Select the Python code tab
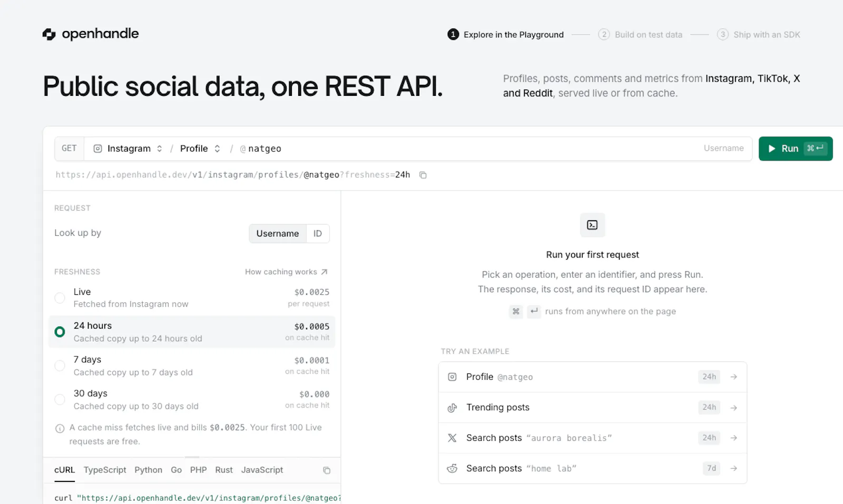Viewport: 843px width, 504px height. tap(148, 470)
